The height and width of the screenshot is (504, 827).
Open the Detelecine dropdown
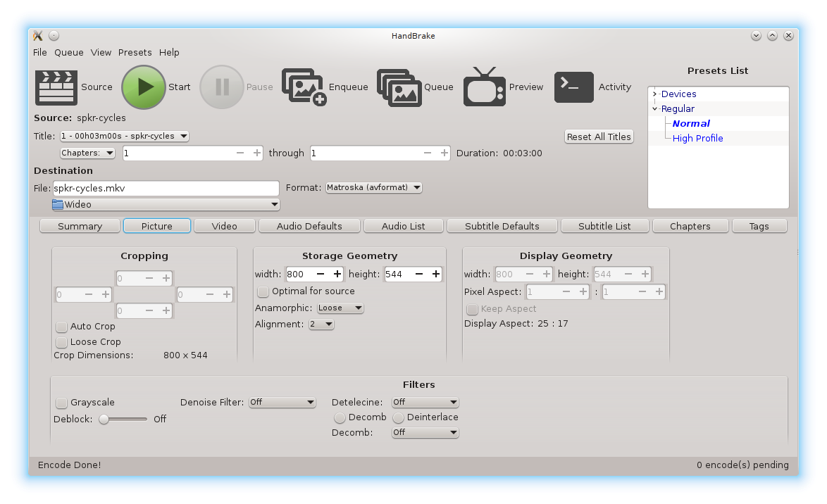(x=425, y=402)
